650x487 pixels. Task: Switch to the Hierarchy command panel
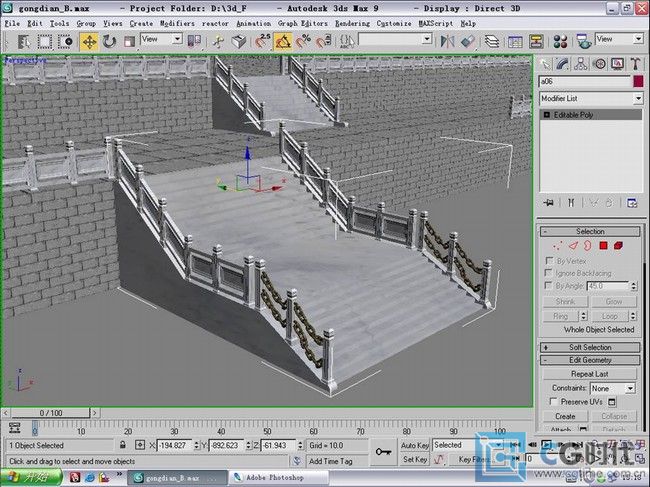pyautogui.click(x=581, y=64)
